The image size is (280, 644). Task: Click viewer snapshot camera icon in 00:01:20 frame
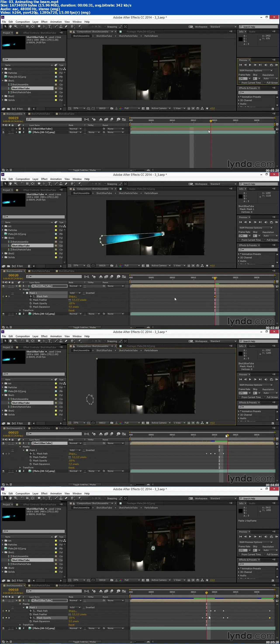[112, 109]
